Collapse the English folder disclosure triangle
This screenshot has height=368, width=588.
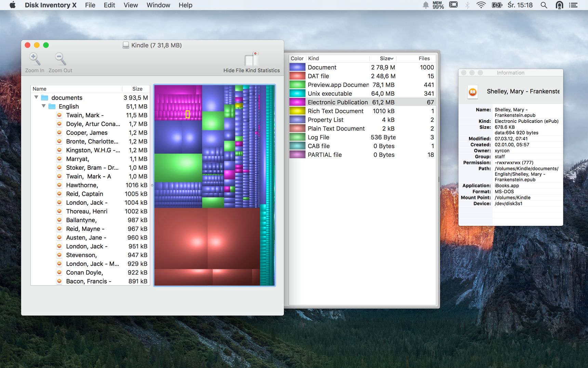[44, 106]
